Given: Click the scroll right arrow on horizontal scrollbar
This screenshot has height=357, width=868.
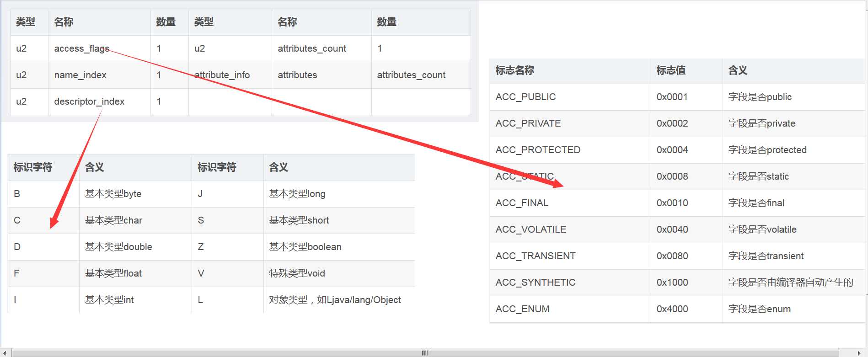Looking at the screenshot, I should click(859, 353).
